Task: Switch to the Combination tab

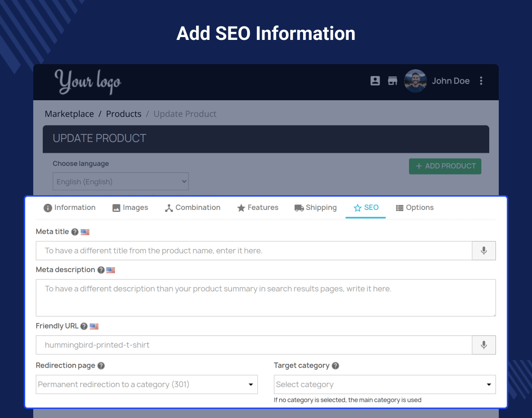Action: (193, 208)
